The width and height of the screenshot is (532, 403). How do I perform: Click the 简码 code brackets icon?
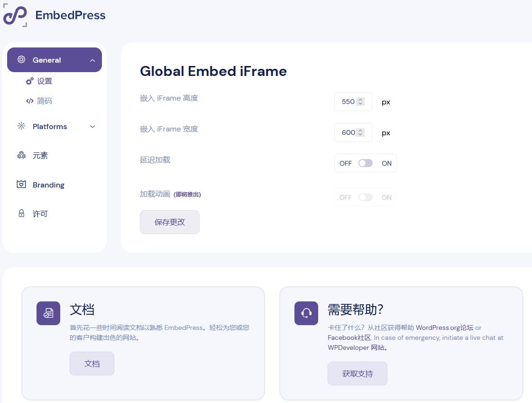[x=29, y=101]
